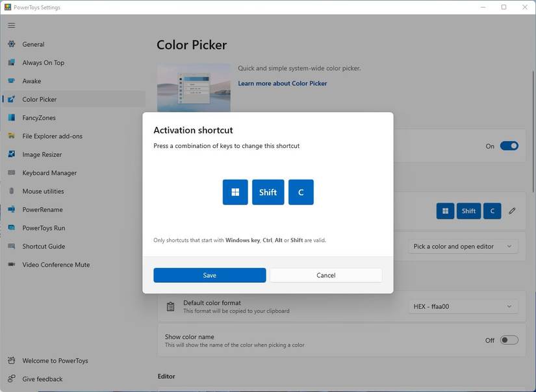Click Learn more about Color Picker

282,83
